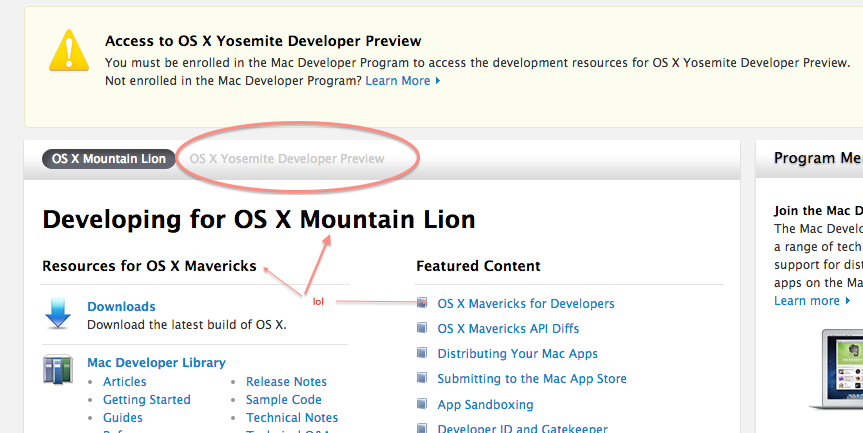Click the blue Downloads arrow icon
Image resolution: width=863 pixels, height=433 pixels.
[58, 314]
